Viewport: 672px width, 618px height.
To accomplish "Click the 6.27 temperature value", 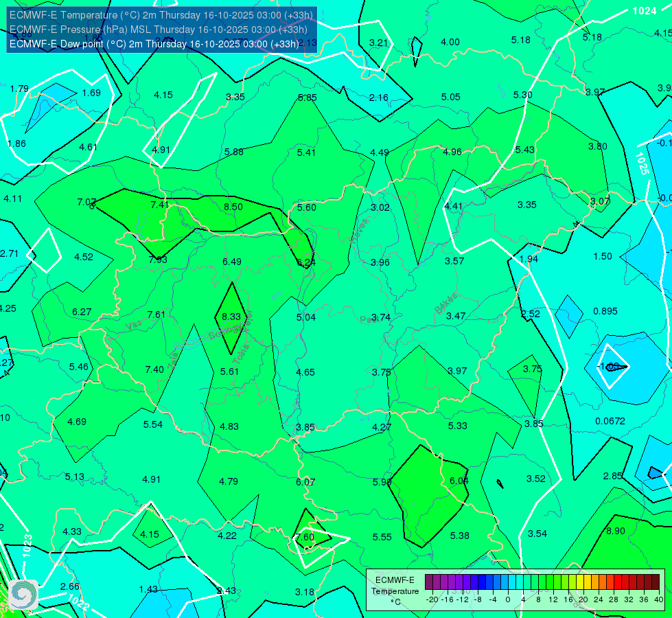I will tap(82, 312).
